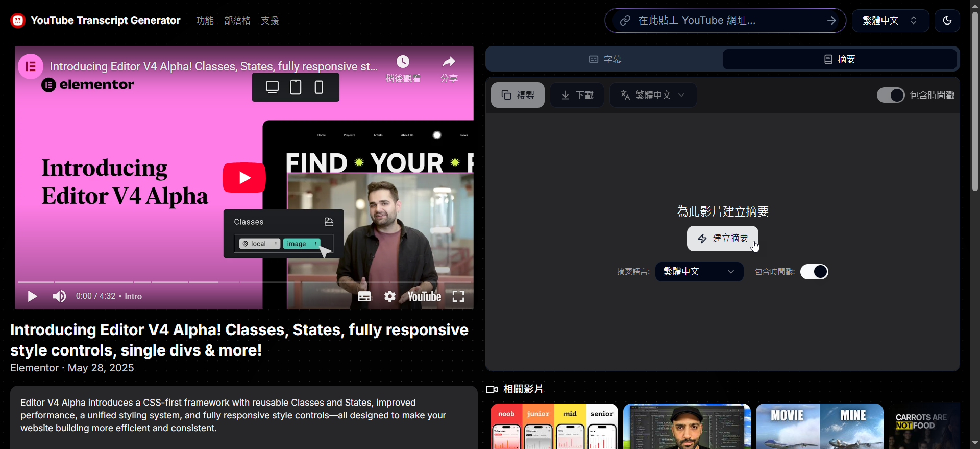
Task: Click the link icon in URL field
Action: (x=625, y=20)
